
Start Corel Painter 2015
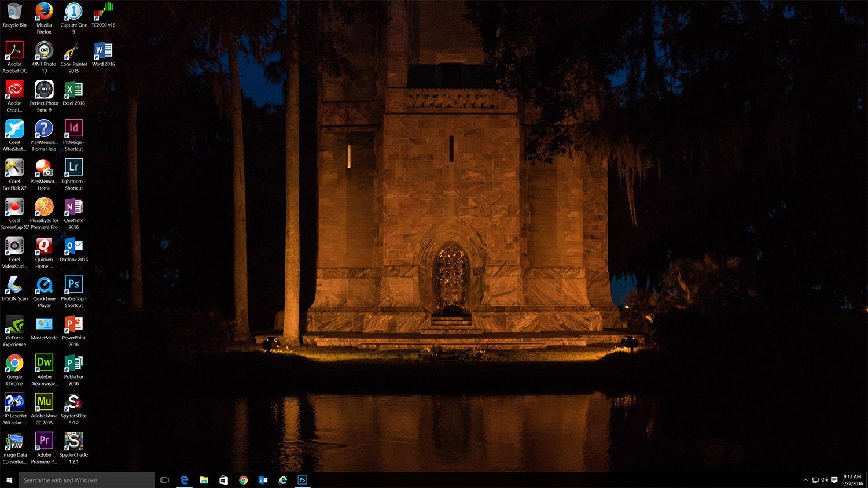73,52
